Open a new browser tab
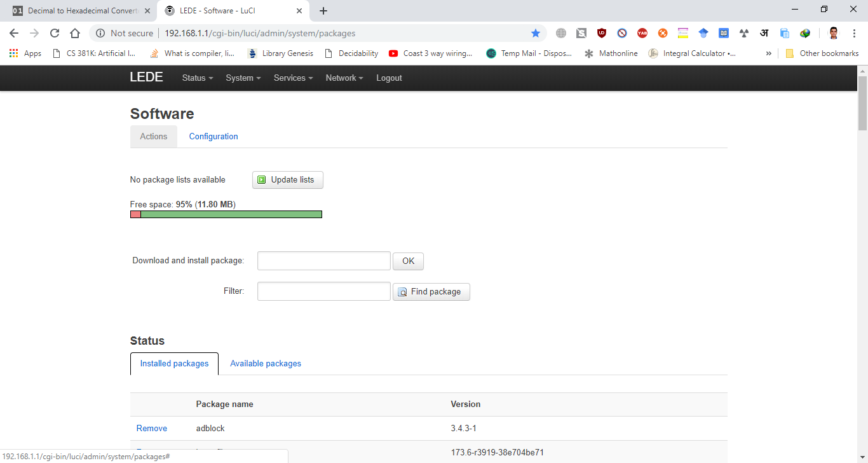This screenshot has width=868, height=463. pyautogui.click(x=323, y=10)
